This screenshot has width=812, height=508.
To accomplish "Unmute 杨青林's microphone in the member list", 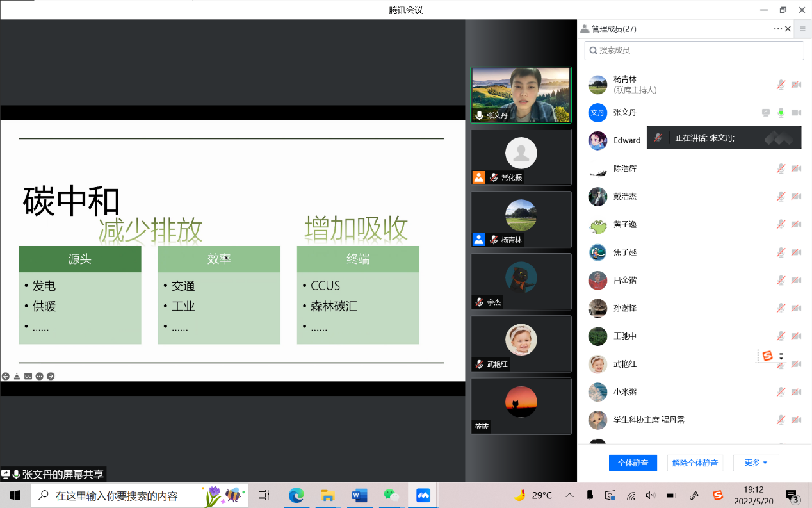I will coord(781,85).
